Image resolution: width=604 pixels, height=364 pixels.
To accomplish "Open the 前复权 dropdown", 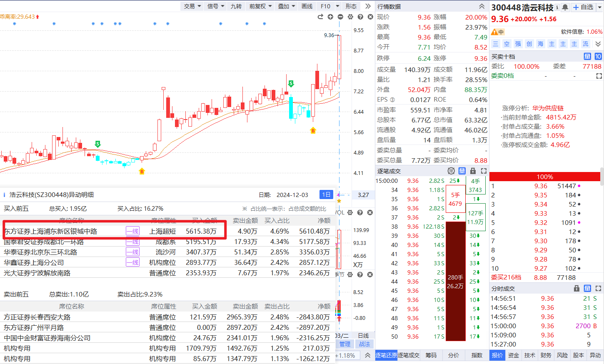I will click(260, 6).
